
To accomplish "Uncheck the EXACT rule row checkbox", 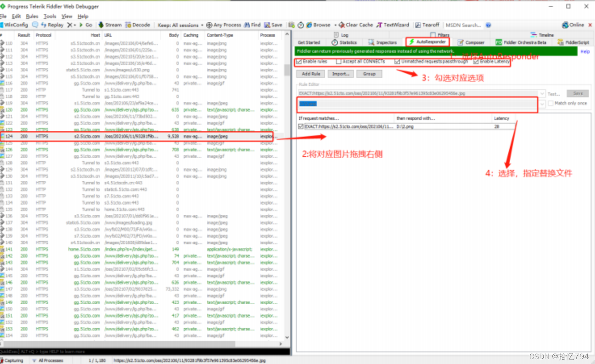I will click(301, 126).
